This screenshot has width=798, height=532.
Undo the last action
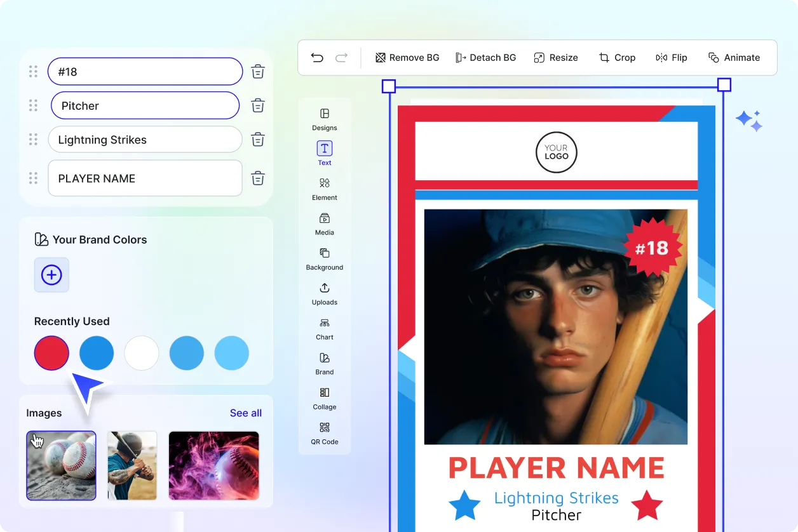(x=317, y=57)
